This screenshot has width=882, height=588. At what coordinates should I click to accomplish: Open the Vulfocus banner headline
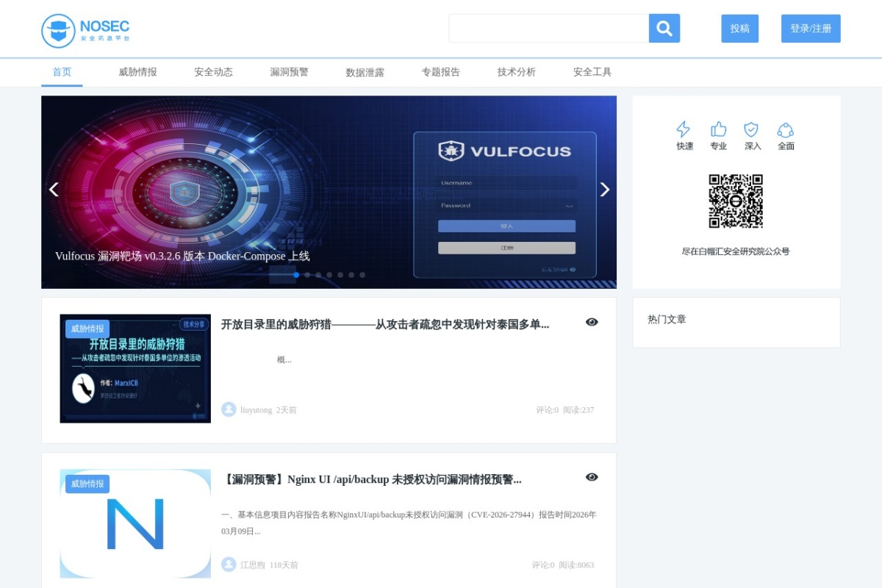coord(182,256)
